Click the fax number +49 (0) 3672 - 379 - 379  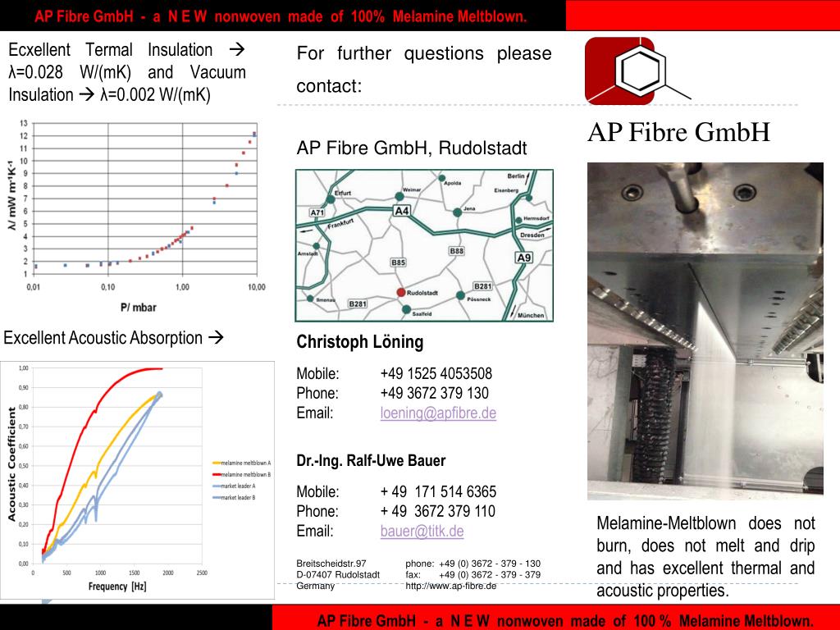pos(490,575)
